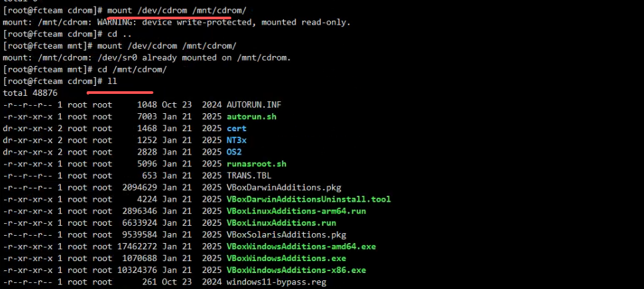This screenshot has width=644, height=289.
Task: Click size 1048 of AUTORUN.INF
Action: click(147, 105)
